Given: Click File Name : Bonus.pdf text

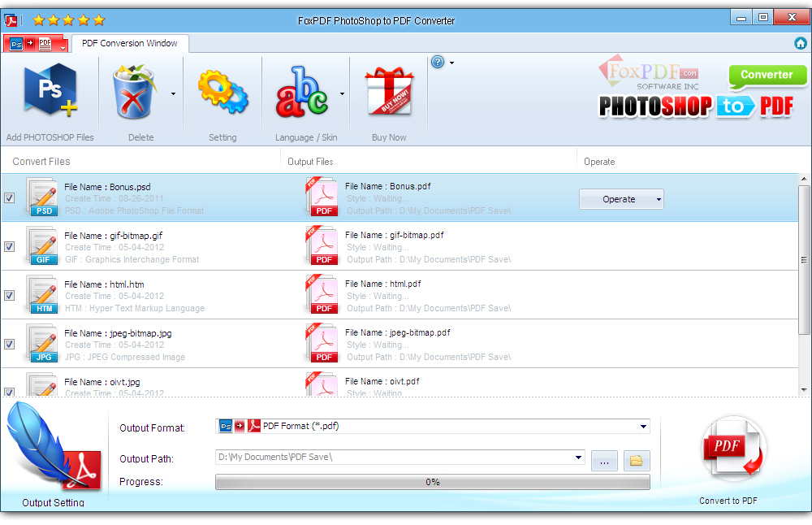Looking at the screenshot, I should point(388,186).
